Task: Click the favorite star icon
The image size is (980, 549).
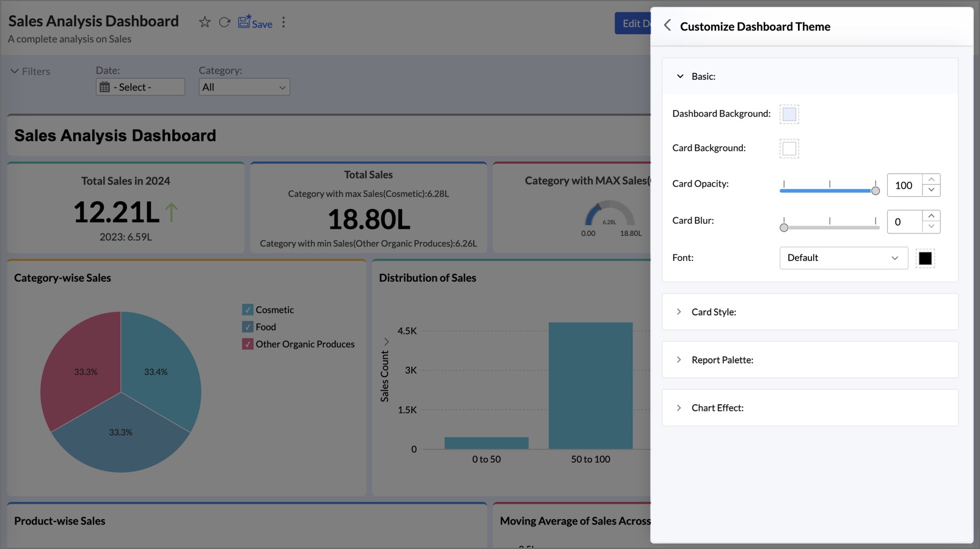Action: 205,23
